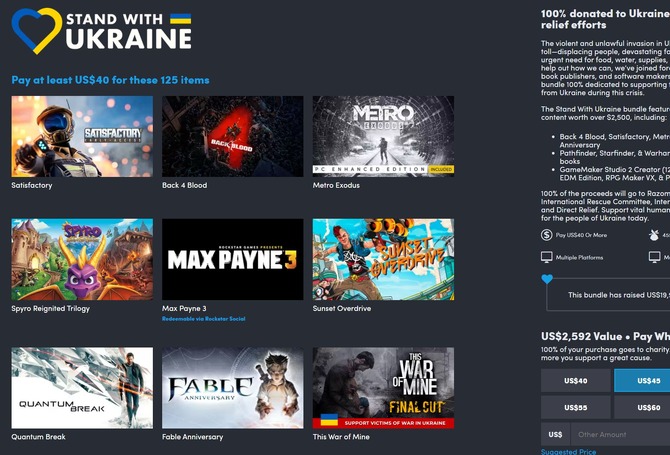The image size is (670, 455).
Task: Click the '100% donated to Ukraine' heading
Action: coord(605,19)
